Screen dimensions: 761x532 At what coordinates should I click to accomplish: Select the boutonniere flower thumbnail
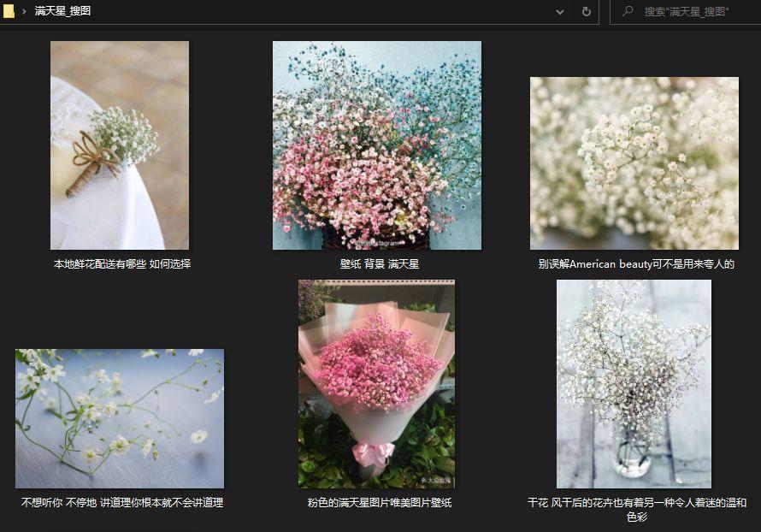coord(120,145)
